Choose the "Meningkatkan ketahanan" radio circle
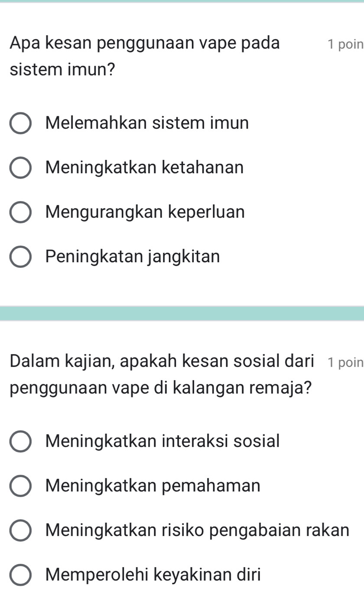This screenshot has height=595, width=364. [20, 168]
